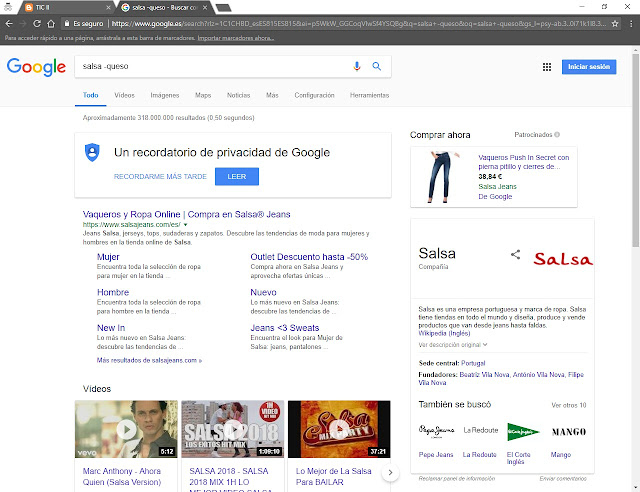Screen dimensions: 640x492
Task: Click RECORDARME MÁS TARDE
Action: tap(160, 176)
